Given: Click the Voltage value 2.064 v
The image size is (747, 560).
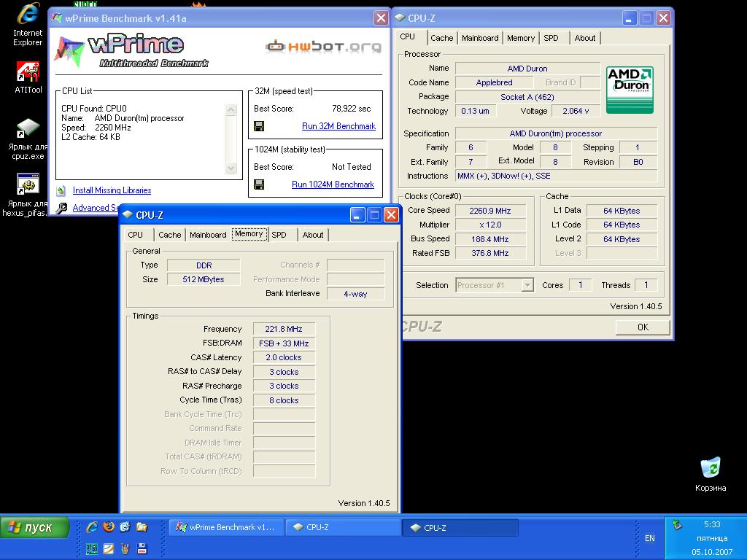Looking at the screenshot, I should pyautogui.click(x=575, y=111).
